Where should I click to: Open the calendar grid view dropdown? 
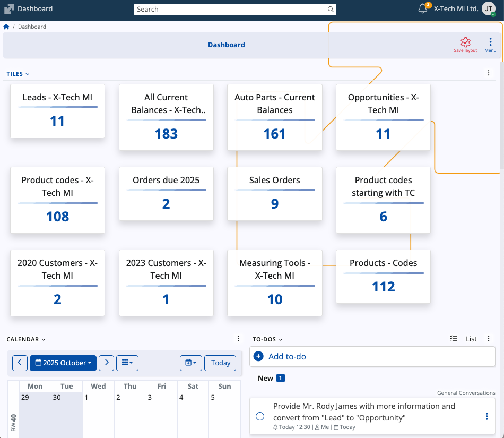click(x=127, y=363)
